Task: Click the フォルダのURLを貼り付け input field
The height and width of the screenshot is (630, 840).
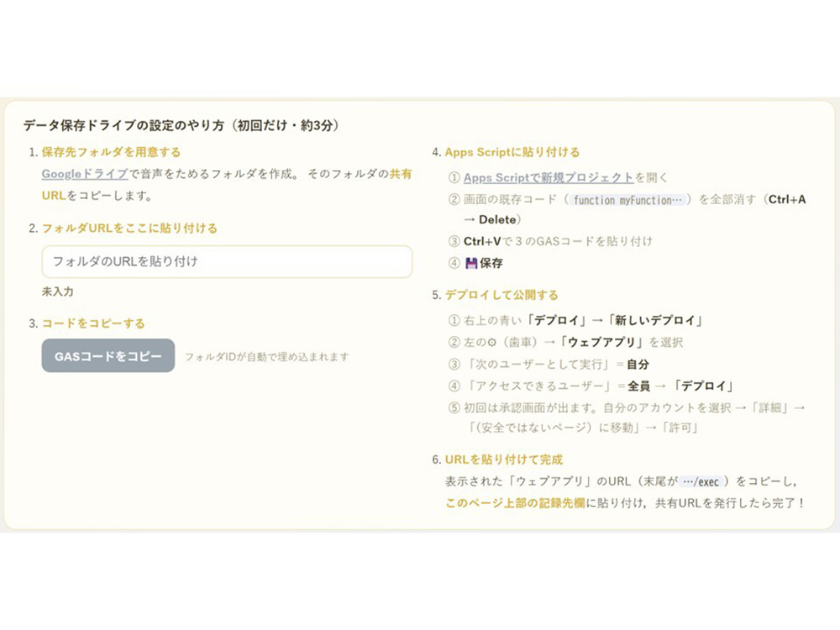Action: coord(227,261)
